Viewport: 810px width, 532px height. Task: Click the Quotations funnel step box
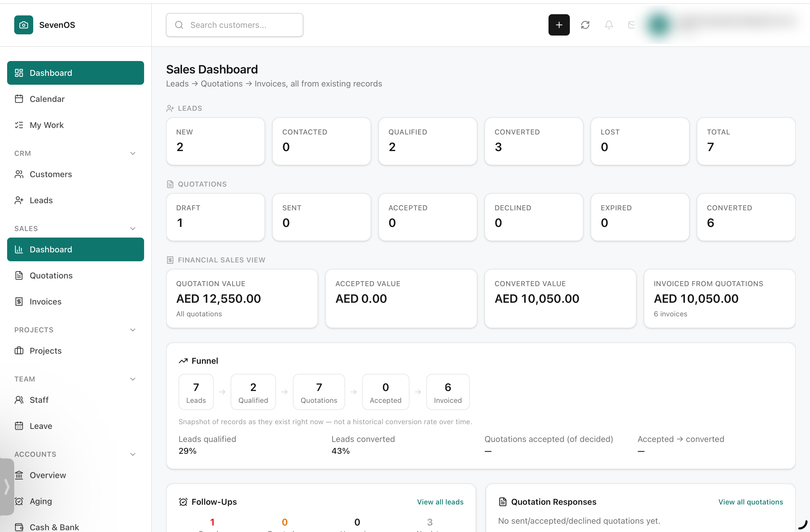[319, 392]
